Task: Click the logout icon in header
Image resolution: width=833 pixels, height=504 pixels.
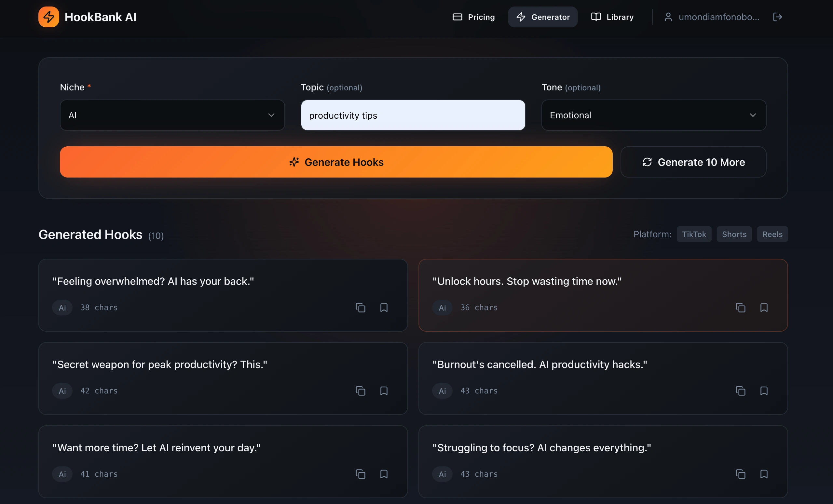Action: click(777, 17)
